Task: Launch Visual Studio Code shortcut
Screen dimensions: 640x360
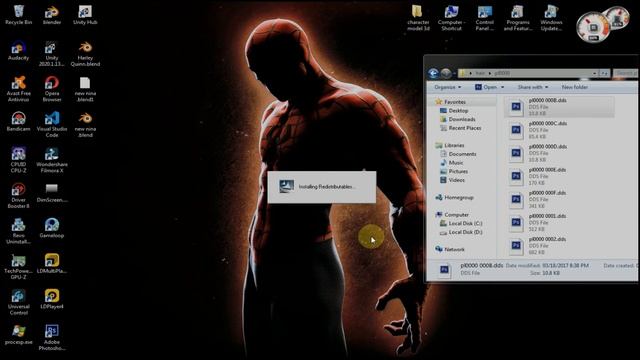Action: [52, 124]
